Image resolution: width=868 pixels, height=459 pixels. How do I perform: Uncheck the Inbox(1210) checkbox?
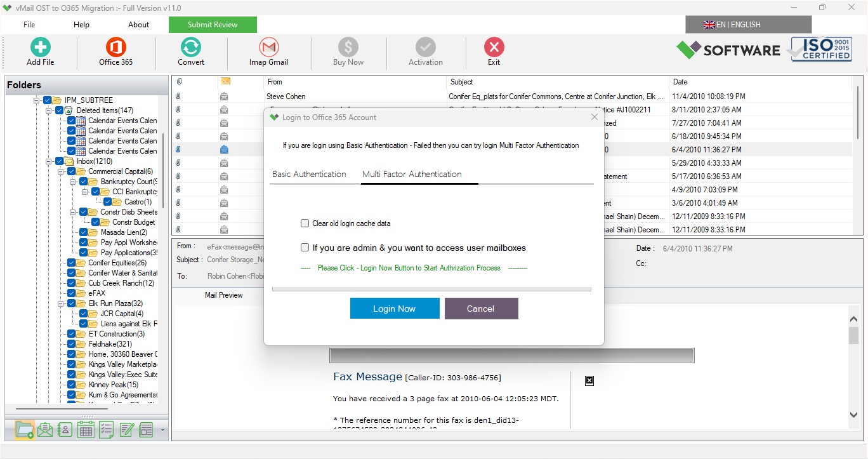click(59, 161)
